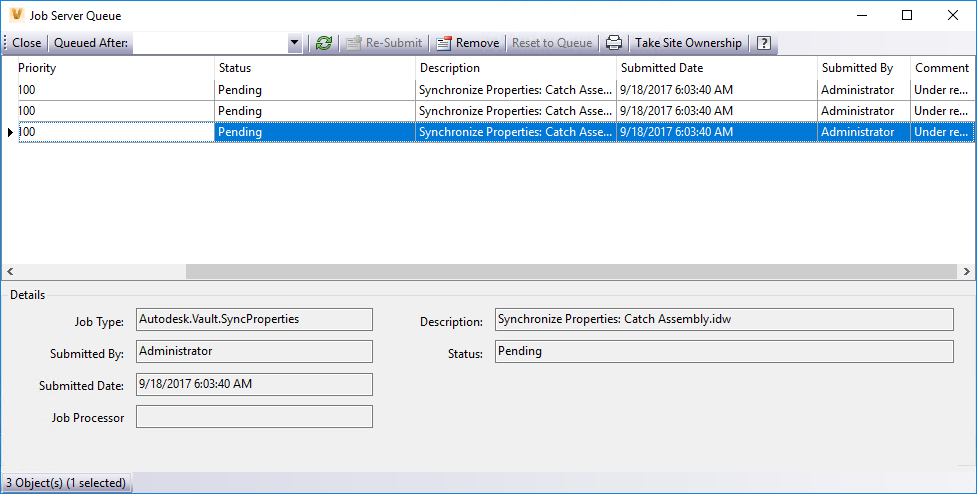Click the Description field in Details
The height and width of the screenshot is (494, 977).
724,319
